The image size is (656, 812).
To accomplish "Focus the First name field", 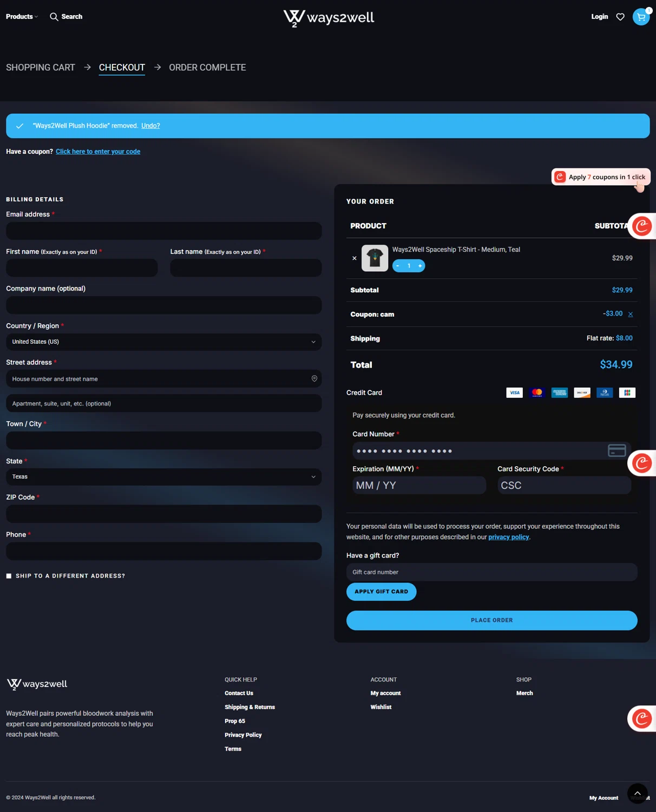I will tap(82, 268).
